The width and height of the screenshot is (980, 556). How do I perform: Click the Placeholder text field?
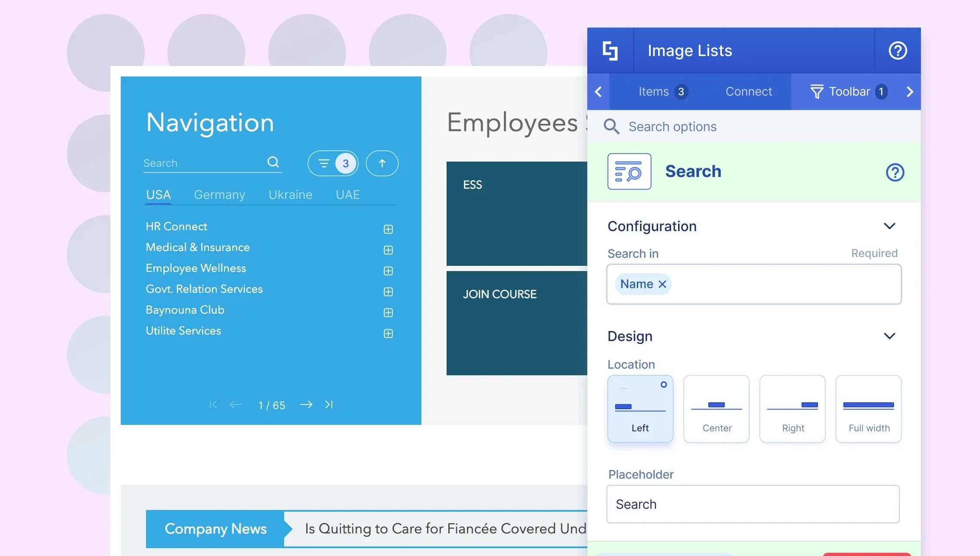pos(753,504)
